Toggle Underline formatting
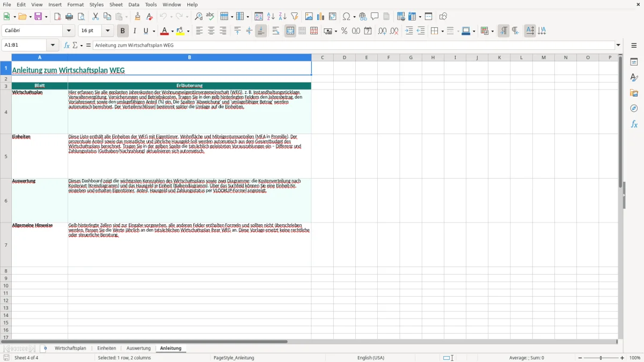 pos(145,31)
